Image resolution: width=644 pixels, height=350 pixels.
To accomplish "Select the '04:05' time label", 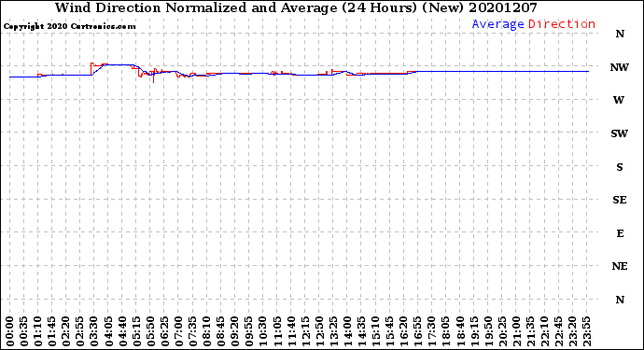I will pyautogui.click(x=108, y=331).
